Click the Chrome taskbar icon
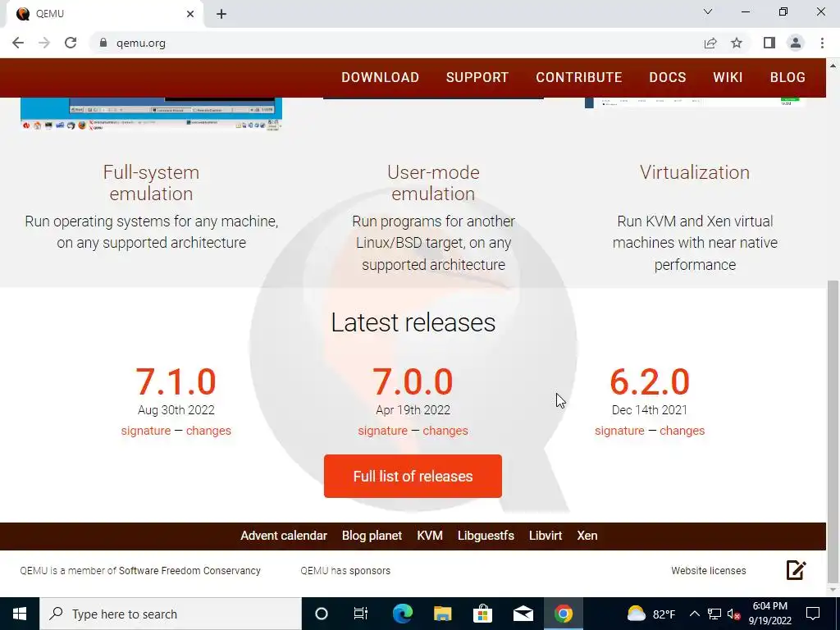Viewport: 840px width, 630px height. [x=563, y=614]
